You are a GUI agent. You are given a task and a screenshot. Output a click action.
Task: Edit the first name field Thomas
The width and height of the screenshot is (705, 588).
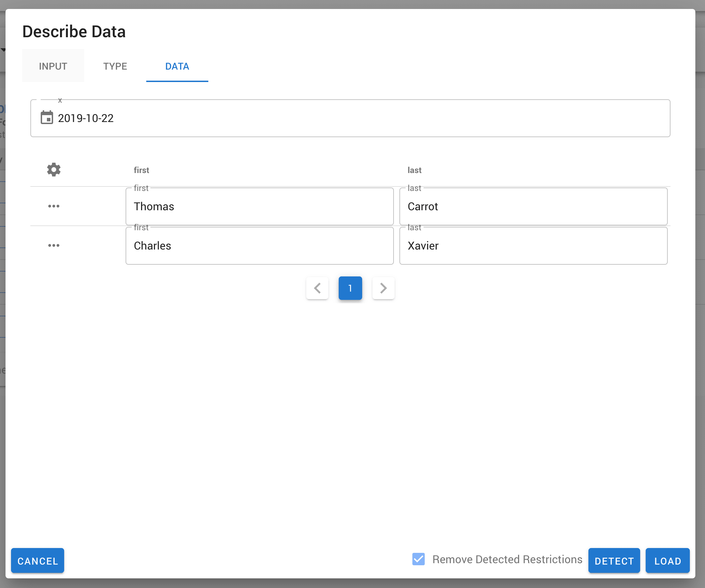pos(259,206)
